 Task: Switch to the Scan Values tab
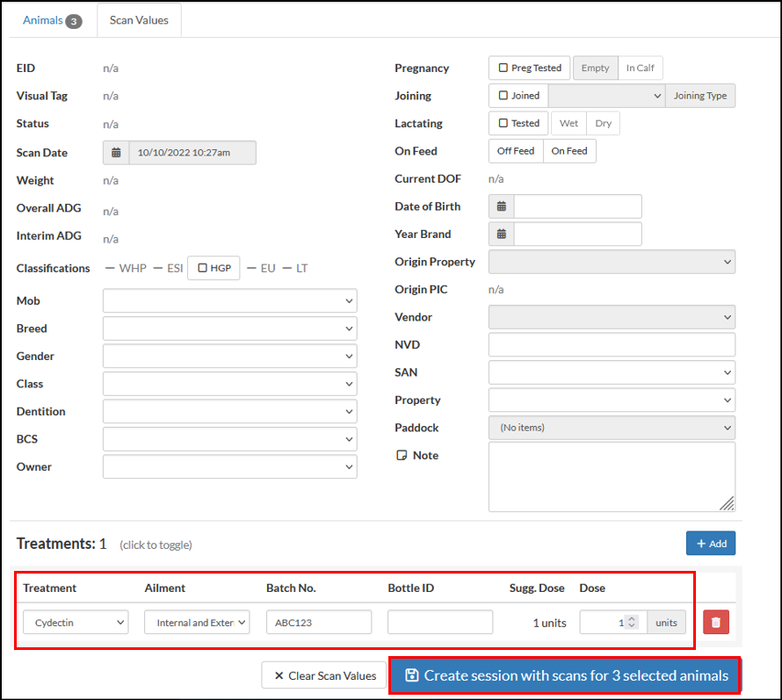(x=138, y=19)
